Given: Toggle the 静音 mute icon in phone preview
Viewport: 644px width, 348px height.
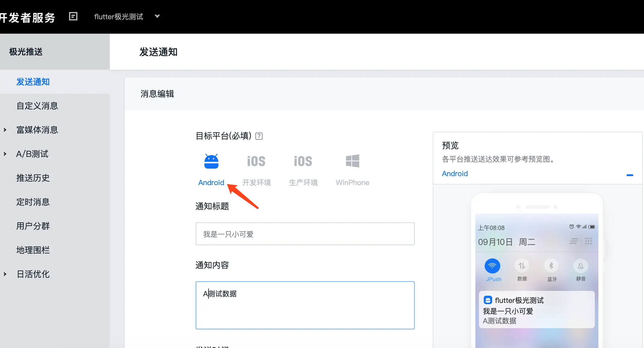Looking at the screenshot, I should [580, 266].
